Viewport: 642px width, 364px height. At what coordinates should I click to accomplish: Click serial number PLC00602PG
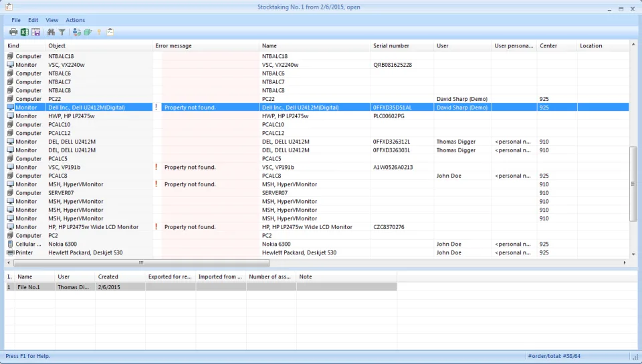(x=389, y=116)
